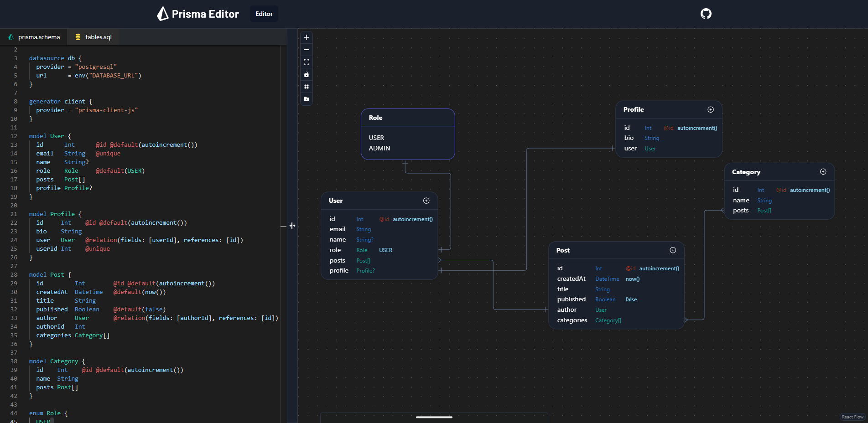Image resolution: width=868 pixels, height=423 pixels.
Task: Expand the Category model node options
Action: (823, 172)
